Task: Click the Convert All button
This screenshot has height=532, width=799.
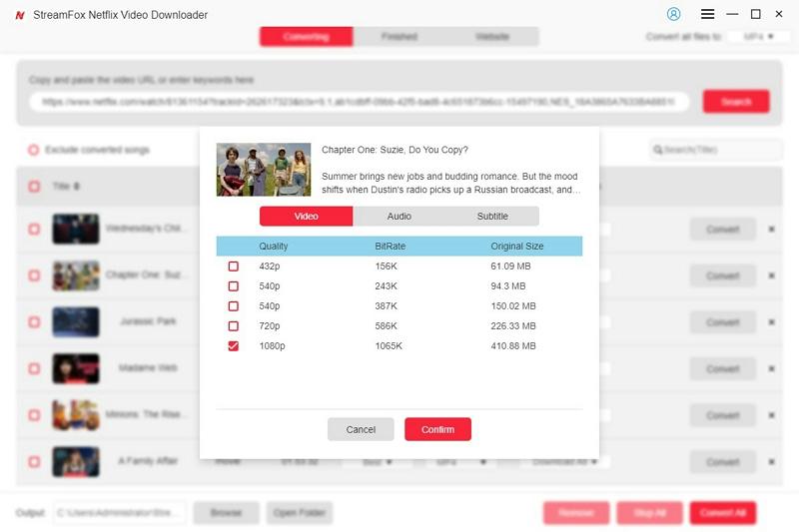Action: tap(723, 513)
